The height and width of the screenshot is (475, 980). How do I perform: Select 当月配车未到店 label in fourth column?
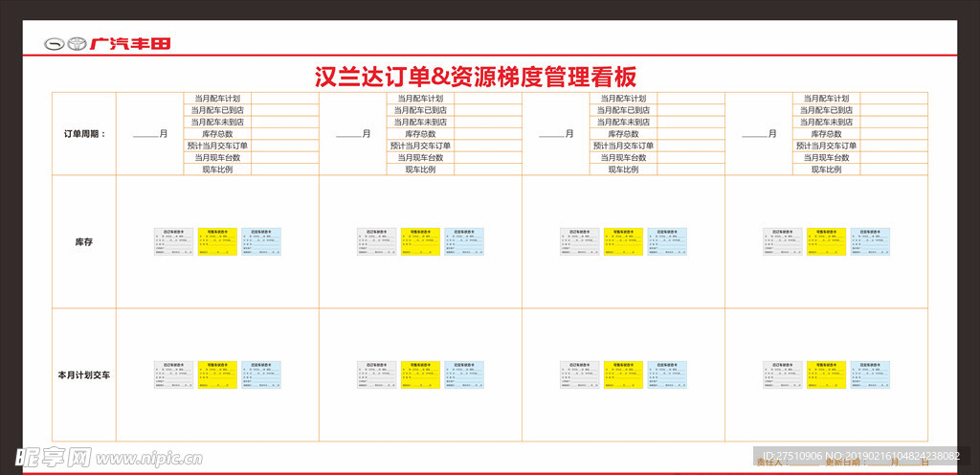coord(826,122)
